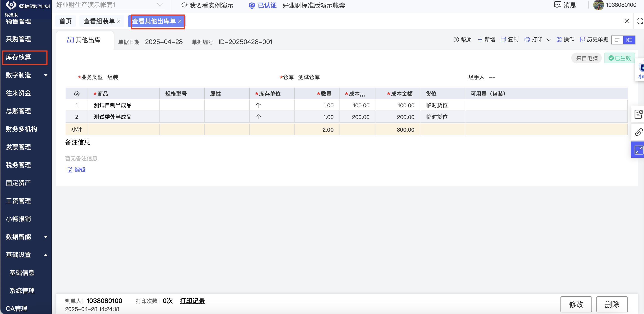The height and width of the screenshot is (314, 644).
Task: Switch to the 查看组装单 tab
Action: [99, 21]
